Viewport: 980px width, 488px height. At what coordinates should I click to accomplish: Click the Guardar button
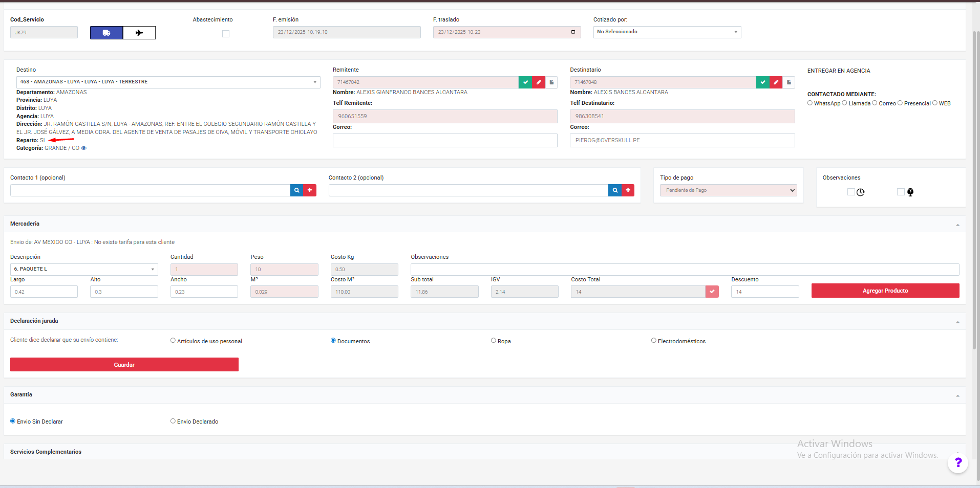(x=124, y=365)
